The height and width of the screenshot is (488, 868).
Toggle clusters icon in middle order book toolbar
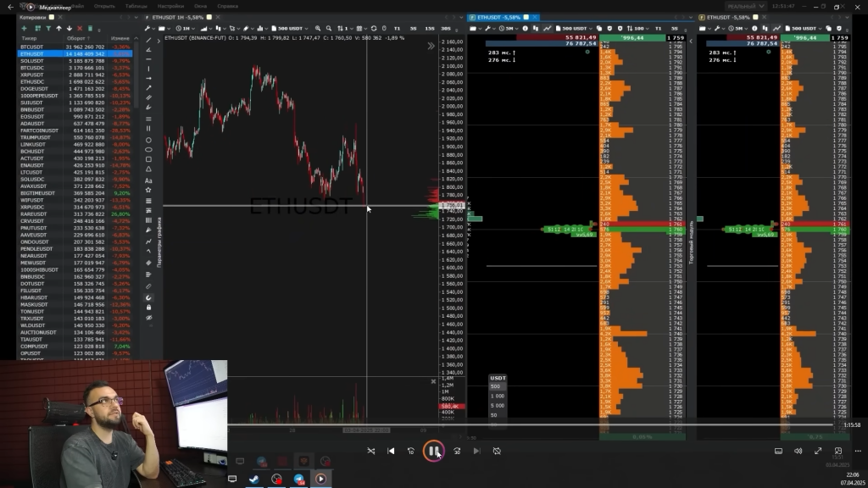pyautogui.click(x=536, y=28)
